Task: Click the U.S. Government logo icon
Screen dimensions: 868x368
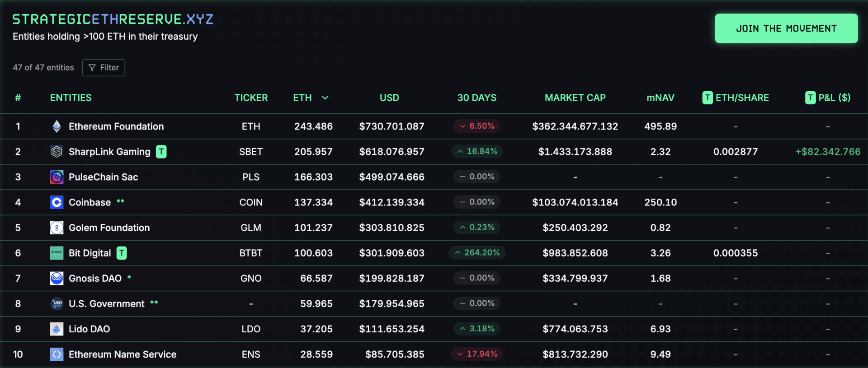Action: tap(57, 303)
